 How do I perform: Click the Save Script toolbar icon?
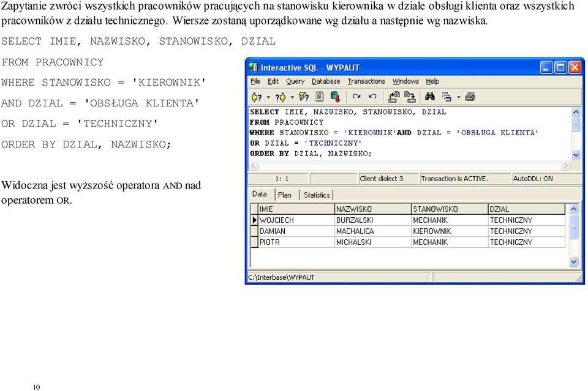pos(410,97)
